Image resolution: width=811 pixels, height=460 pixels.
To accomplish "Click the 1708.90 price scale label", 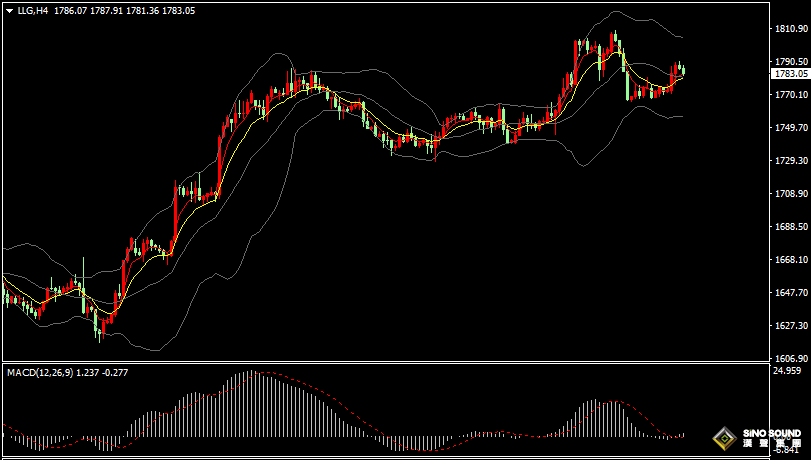I will (790, 194).
